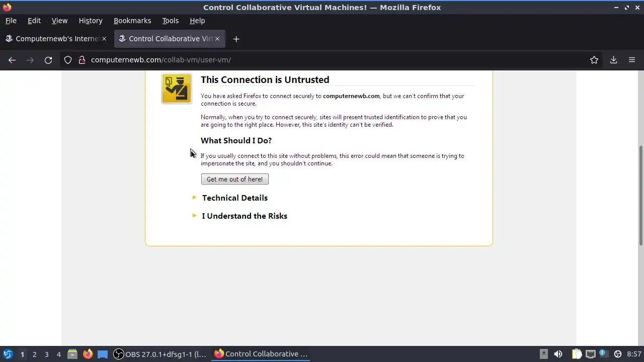Click the greyed forward navigation arrow

pos(30,60)
